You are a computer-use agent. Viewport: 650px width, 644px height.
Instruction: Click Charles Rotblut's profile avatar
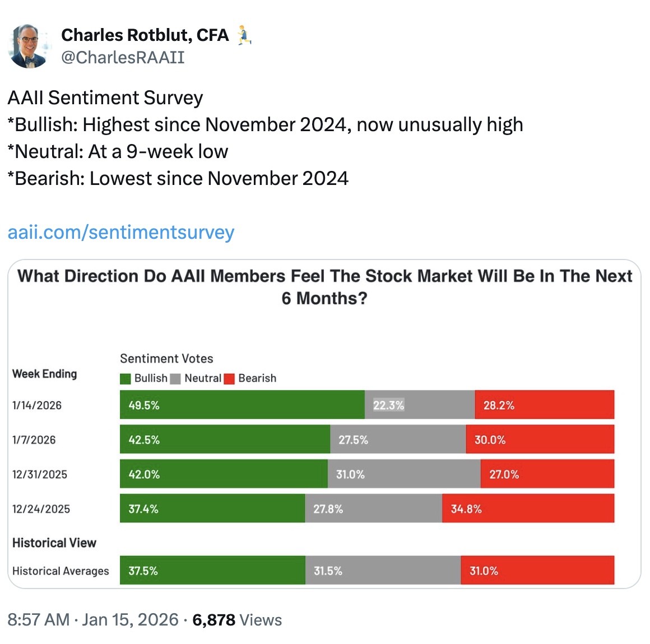click(x=29, y=46)
